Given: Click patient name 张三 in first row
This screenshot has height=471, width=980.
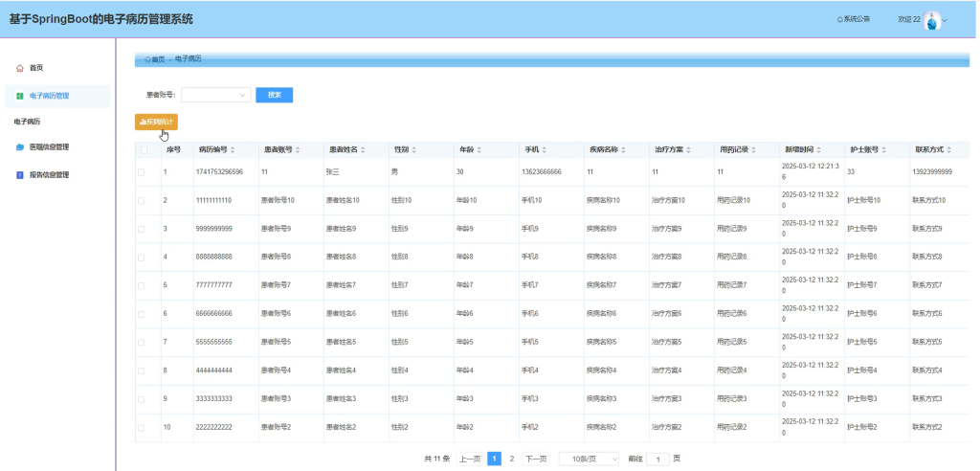Looking at the screenshot, I should 332,172.
